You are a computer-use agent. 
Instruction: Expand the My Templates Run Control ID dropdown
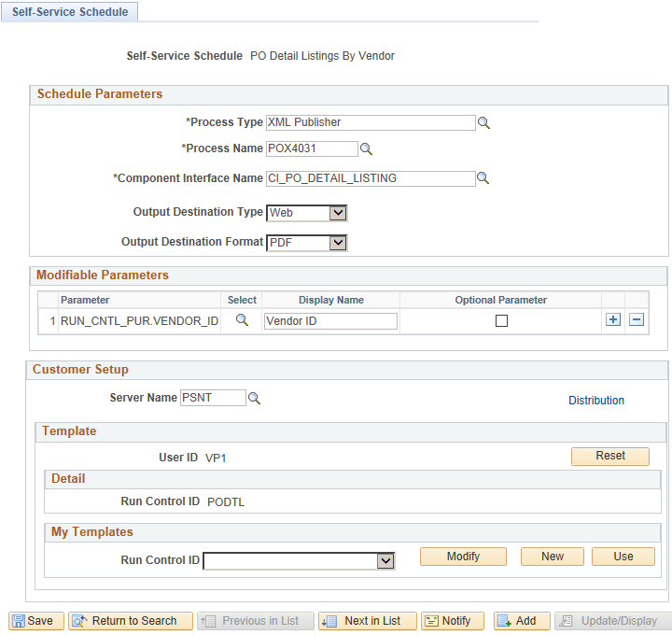click(299, 561)
